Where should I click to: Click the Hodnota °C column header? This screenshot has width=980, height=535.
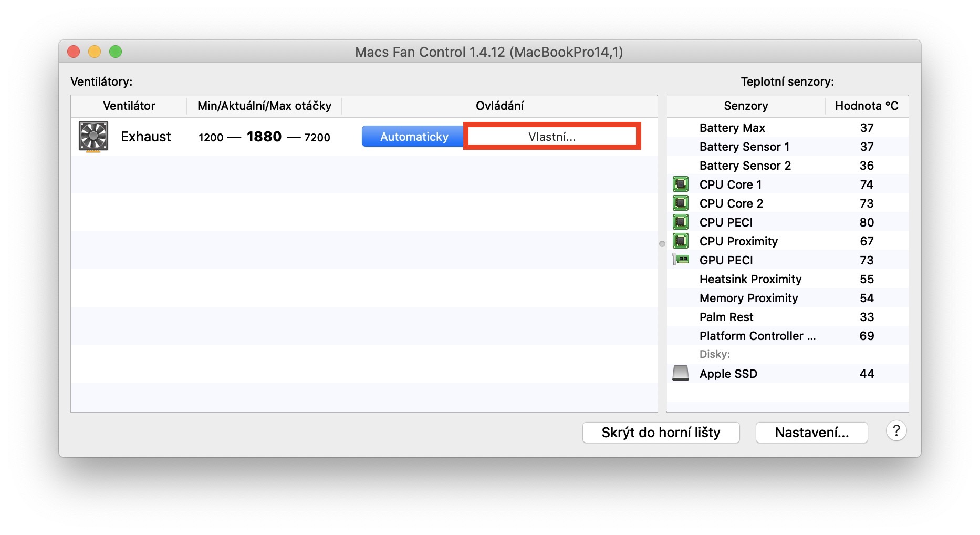tap(867, 106)
